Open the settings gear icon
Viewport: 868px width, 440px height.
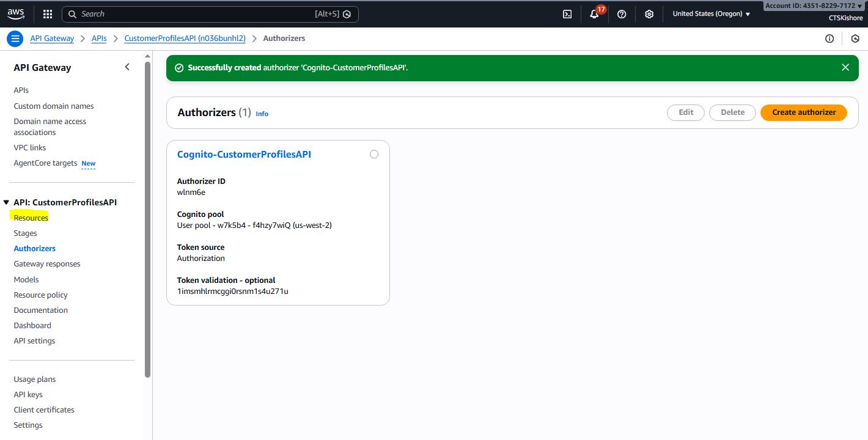(x=649, y=14)
